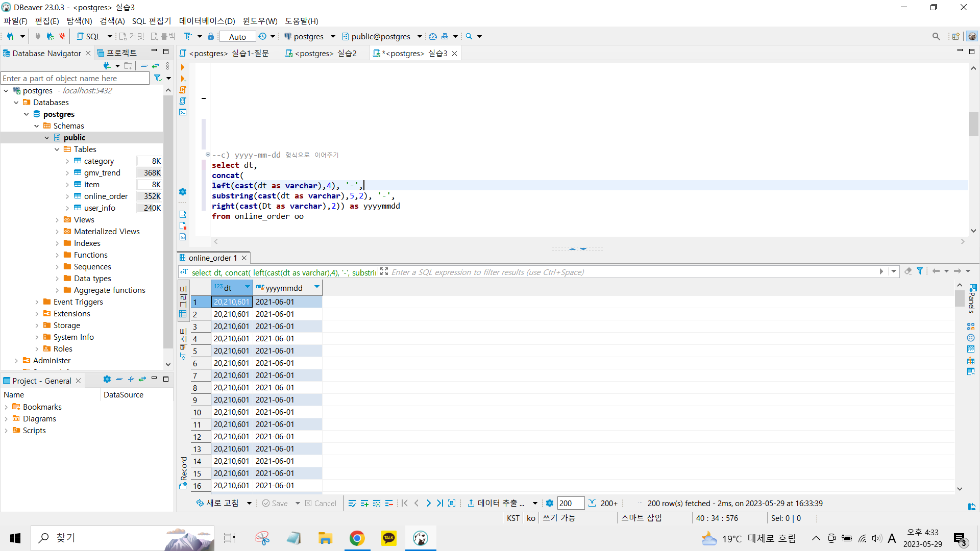Open Chrome from the taskbar
The width and height of the screenshot is (980, 551).
click(x=357, y=538)
